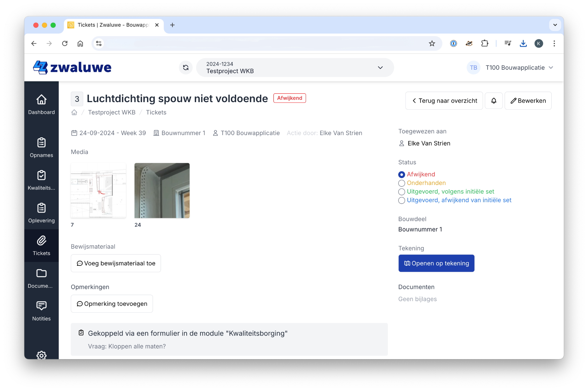Click the browser forward arrow
This screenshot has height=391, width=588.
[49, 43]
